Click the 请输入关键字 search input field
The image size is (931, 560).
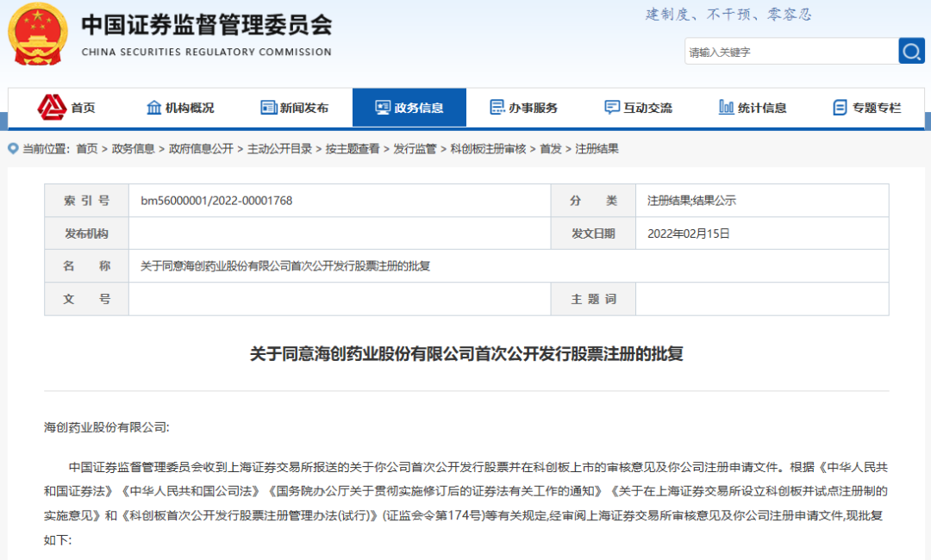point(791,52)
